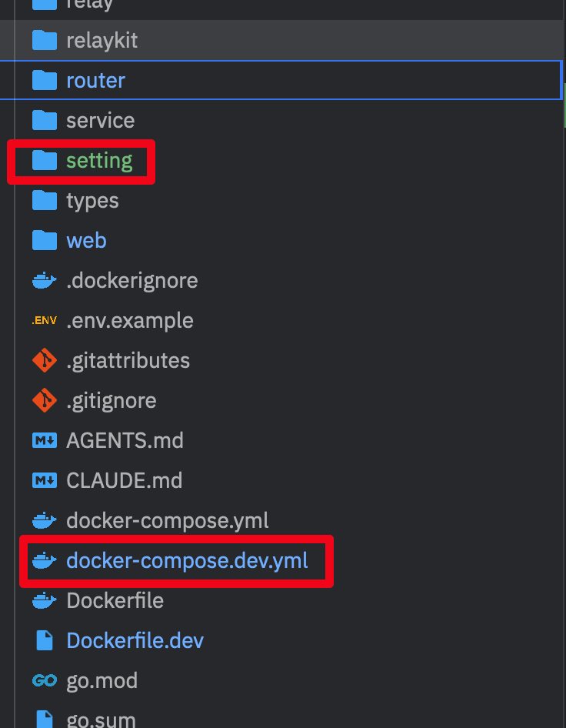Click the Go icon beside go.mod

[45, 680]
